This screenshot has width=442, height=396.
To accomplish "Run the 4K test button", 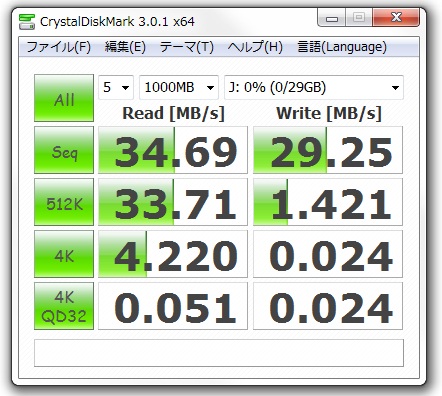I will pos(64,254).
